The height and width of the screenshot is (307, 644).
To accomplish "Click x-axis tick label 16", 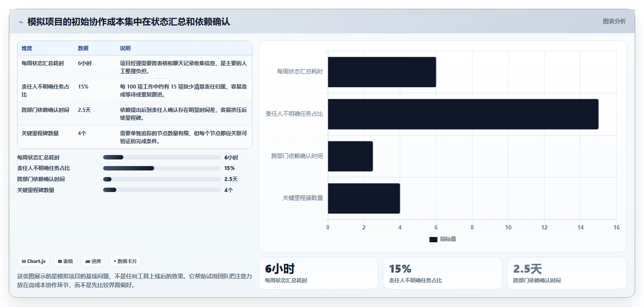I will point(616,227).
